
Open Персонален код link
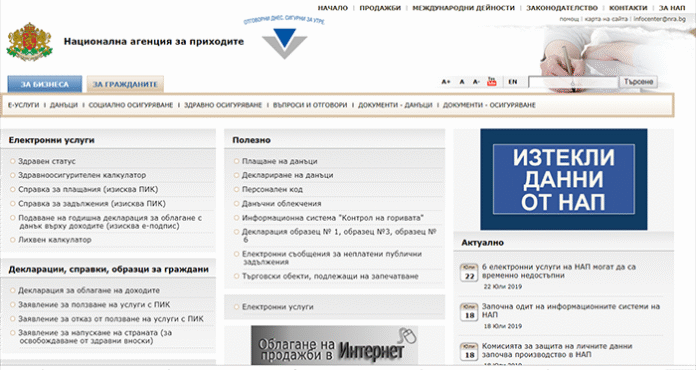click(x=272, y=189)
